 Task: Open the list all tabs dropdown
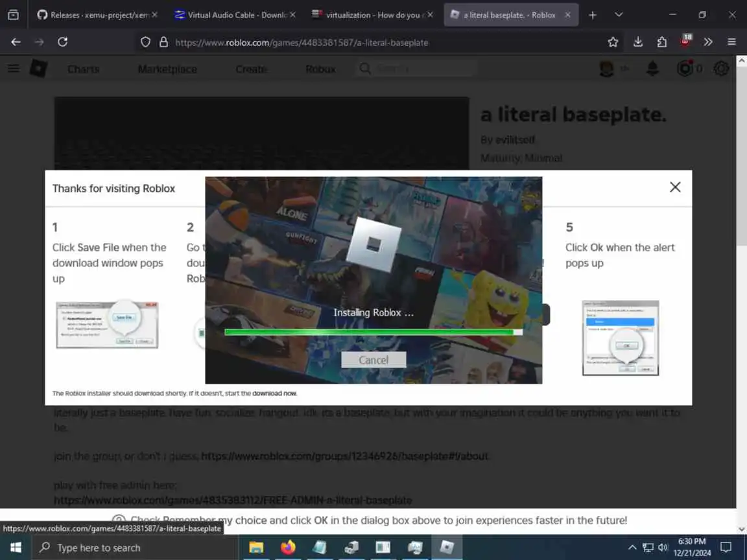pos(619,15)
